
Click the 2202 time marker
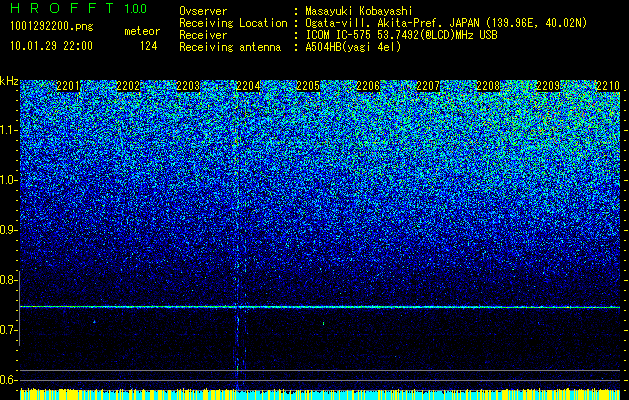[128, 86]
